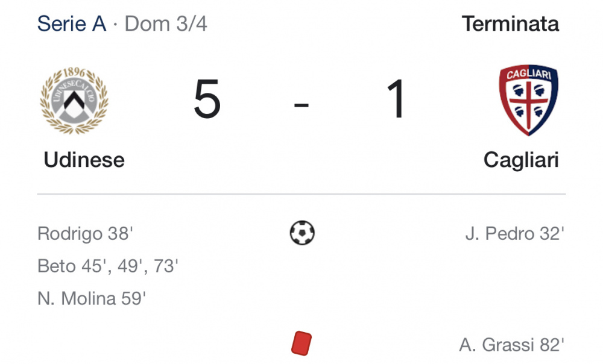Click Udinese's score of 5

click(x=207, y=99)
